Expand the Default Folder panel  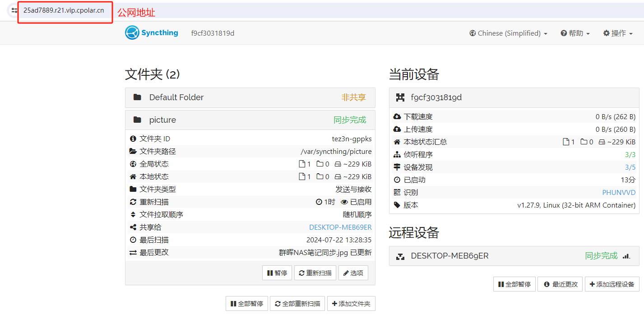coord(250,97)
